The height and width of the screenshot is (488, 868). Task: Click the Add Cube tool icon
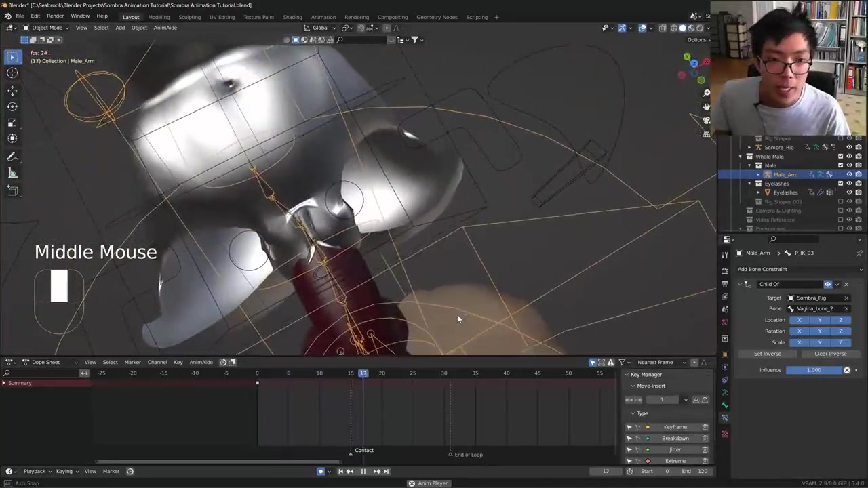[x=12, y=191]
